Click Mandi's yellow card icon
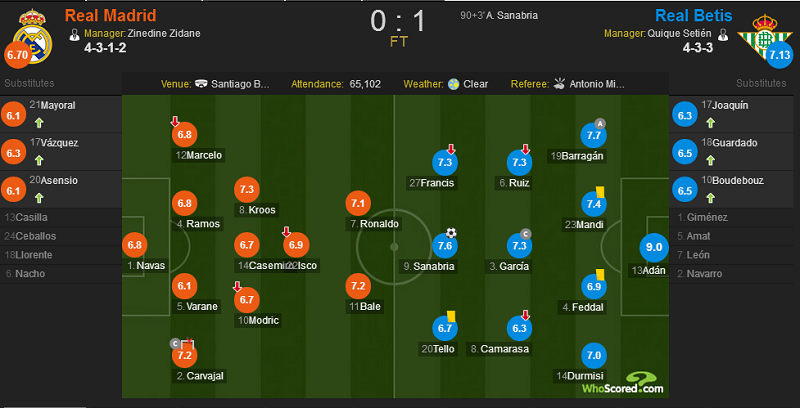The width and height of the screenshot is (800, 408). tap(599, 191)
